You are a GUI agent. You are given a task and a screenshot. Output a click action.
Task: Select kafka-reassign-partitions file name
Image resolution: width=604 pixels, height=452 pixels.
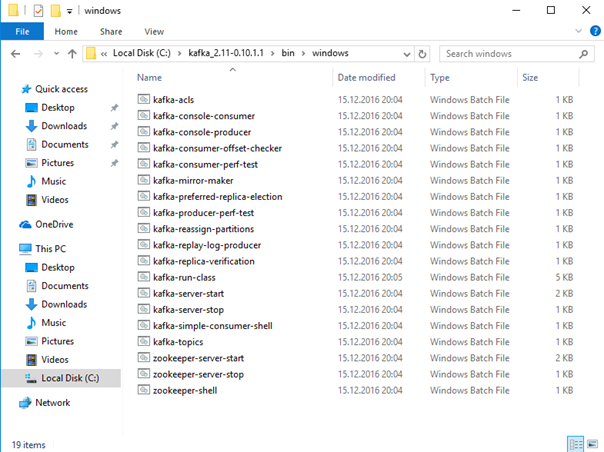(203, 229)
